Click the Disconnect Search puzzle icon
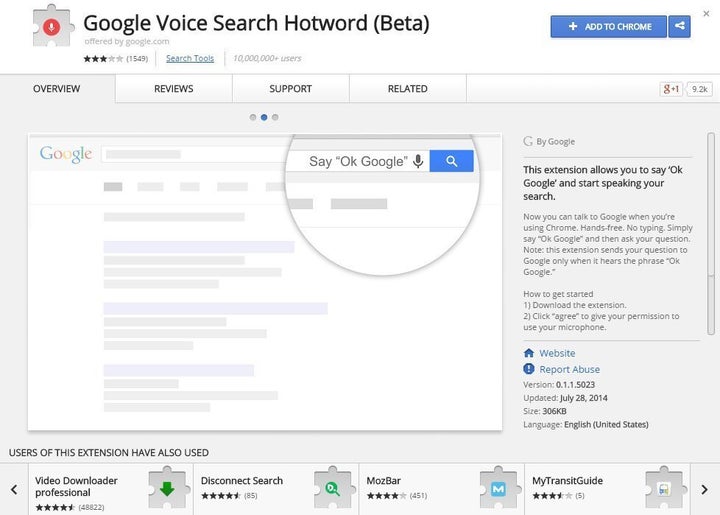Screen dimensions: 720x515 [x=333, y=488]
